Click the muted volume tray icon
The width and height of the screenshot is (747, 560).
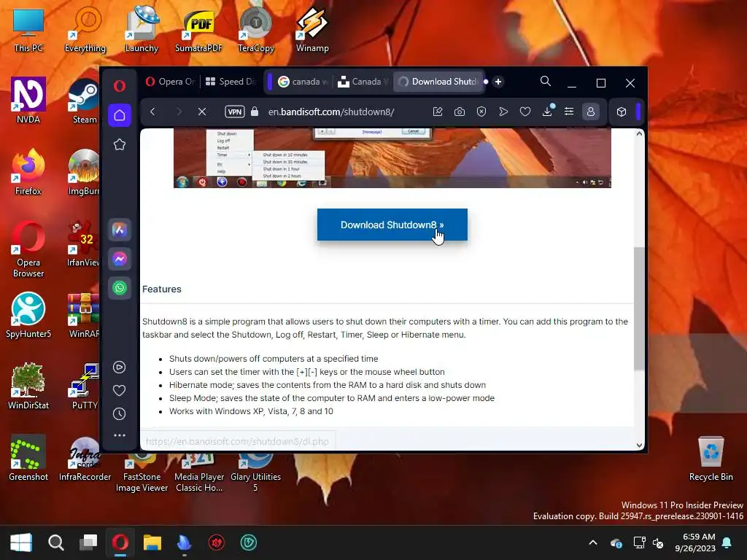coord(658,542)
